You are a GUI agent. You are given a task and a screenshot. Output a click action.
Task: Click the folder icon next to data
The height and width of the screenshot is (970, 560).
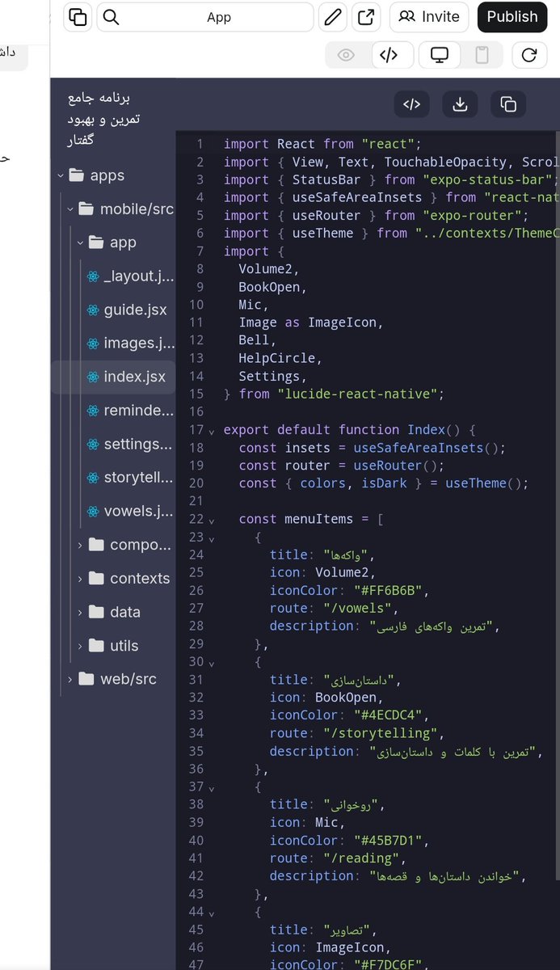pos(96,613)
